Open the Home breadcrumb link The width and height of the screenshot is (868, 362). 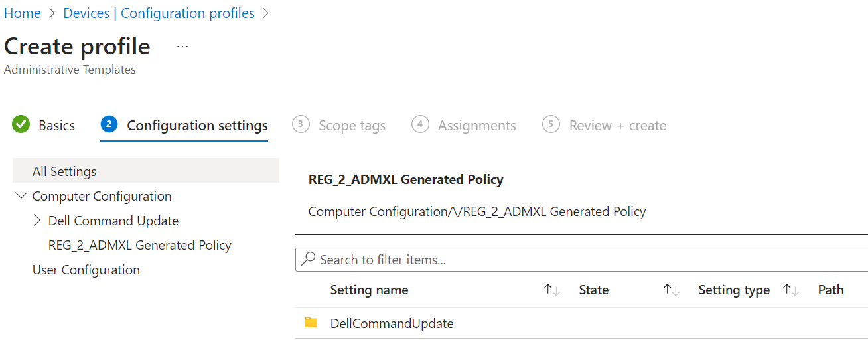tap(22, 13)
